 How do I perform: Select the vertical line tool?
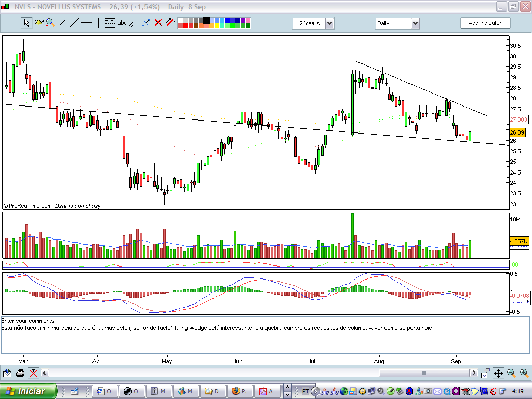click(98, 23)
